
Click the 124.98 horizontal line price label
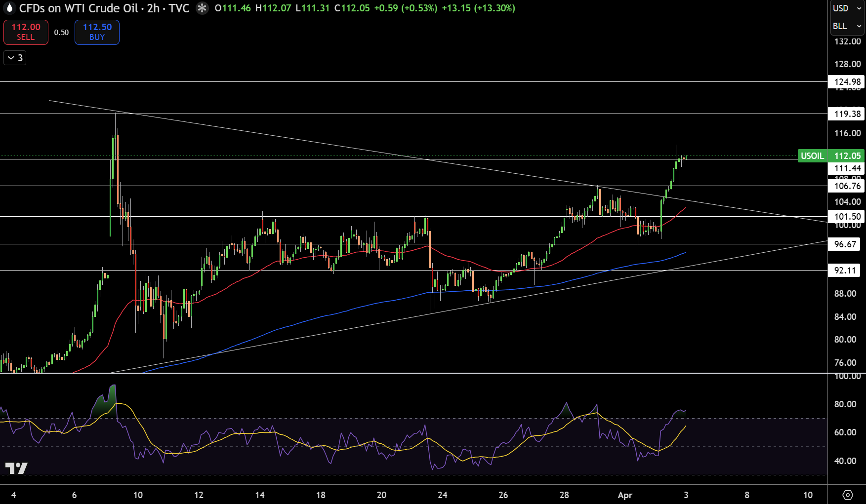click(846, 82)
